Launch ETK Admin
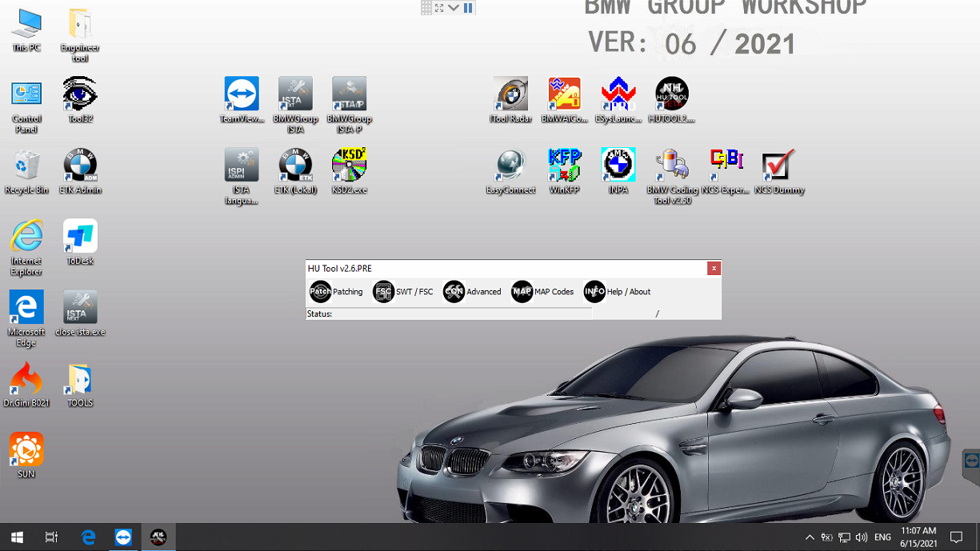This screenshot has height=551, width=980. tap(80, 172)
